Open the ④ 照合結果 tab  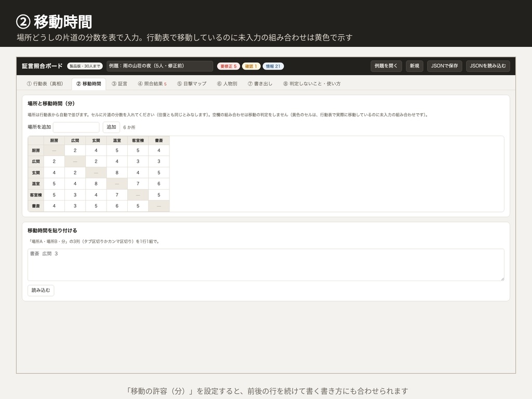click(152, 84)
